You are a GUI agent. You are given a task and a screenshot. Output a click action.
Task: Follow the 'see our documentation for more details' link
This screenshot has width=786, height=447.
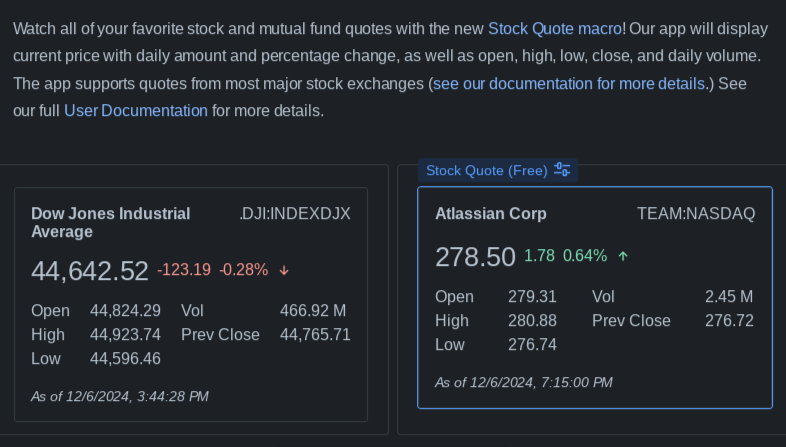[569, 83]
